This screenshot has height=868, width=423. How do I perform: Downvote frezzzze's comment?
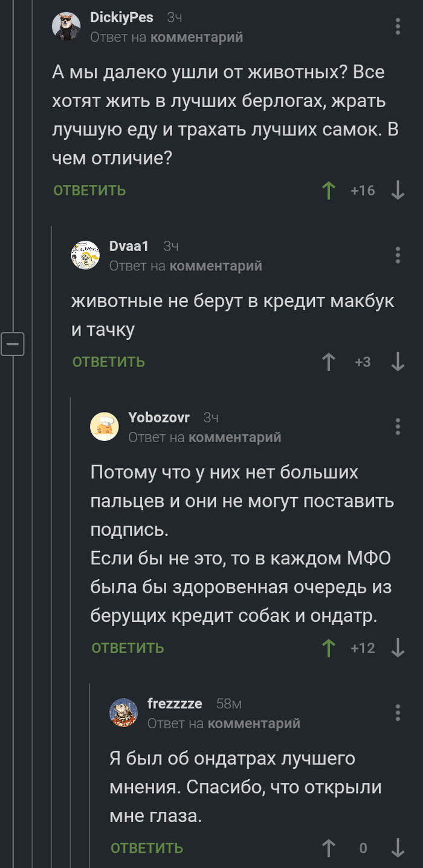[398, 848]
